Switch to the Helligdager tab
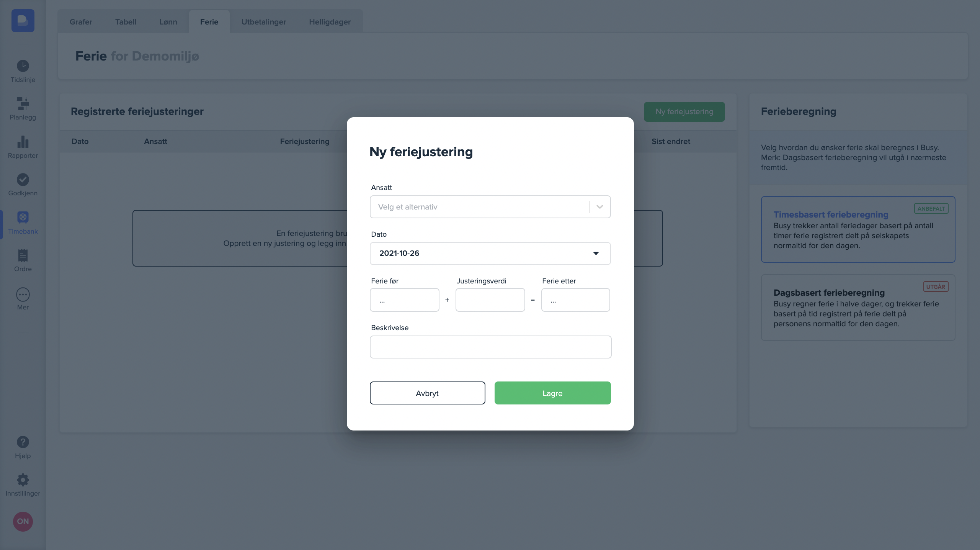Viewport: 980px width, 550px height. (x=330, y=22)
